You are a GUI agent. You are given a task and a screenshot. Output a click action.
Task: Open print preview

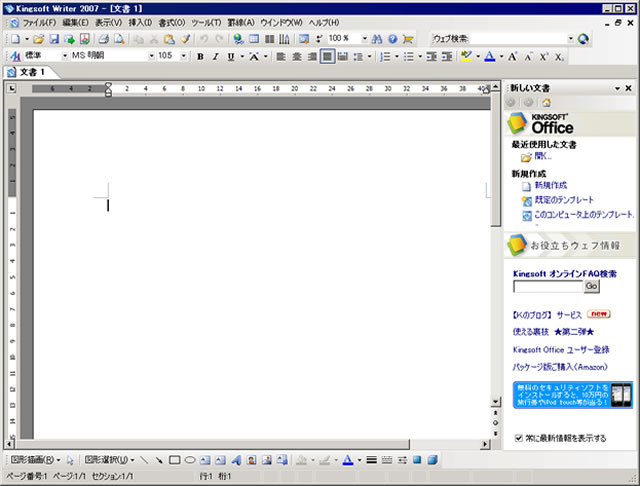(x=119, y=39)
